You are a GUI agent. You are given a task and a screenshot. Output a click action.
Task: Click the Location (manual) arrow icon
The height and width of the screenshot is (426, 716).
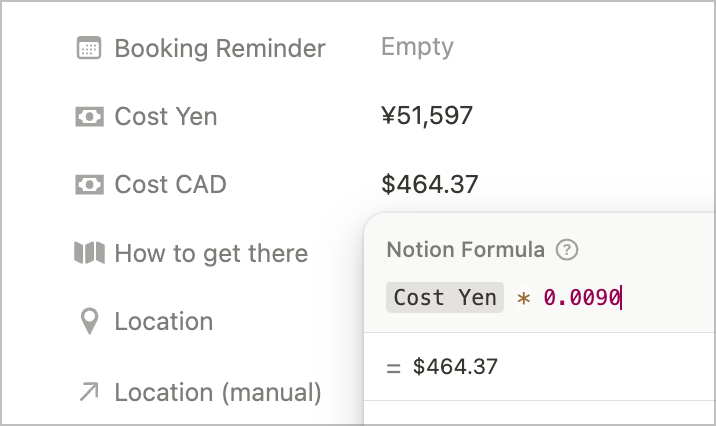coord(89,392)
